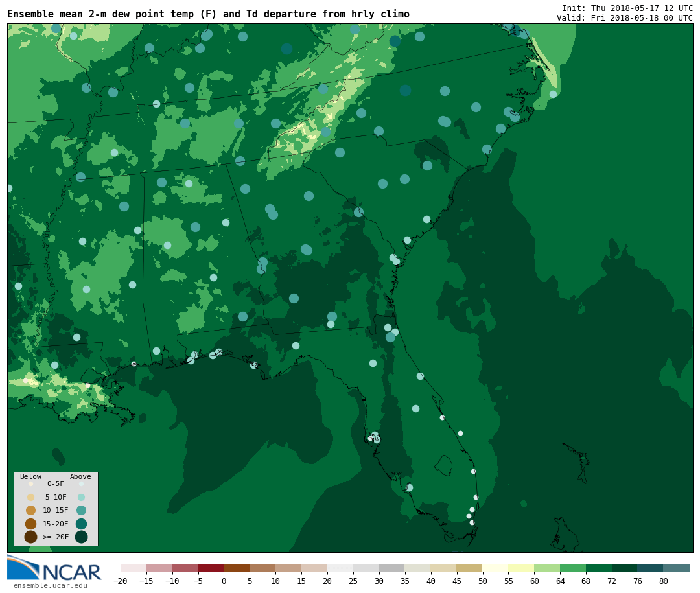Select colorbar swatch between -10 and -5
The image size is (700, 593).
185,568
